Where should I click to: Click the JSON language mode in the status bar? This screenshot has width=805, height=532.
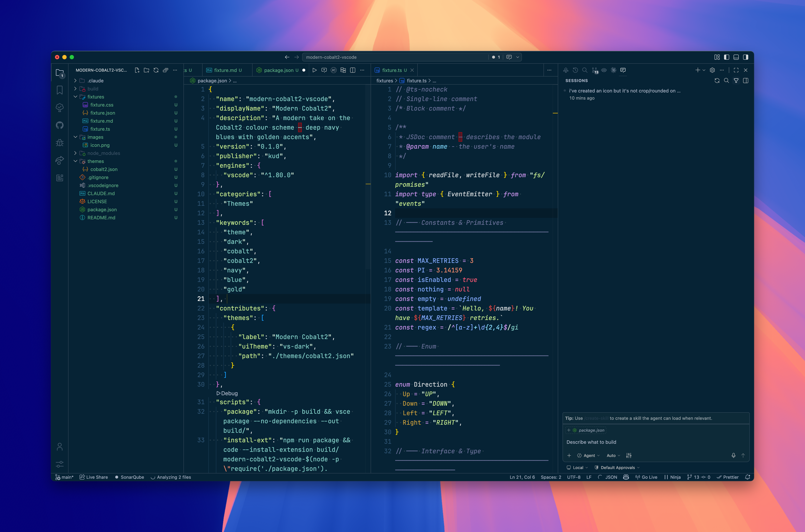click(x=611, y=477)
